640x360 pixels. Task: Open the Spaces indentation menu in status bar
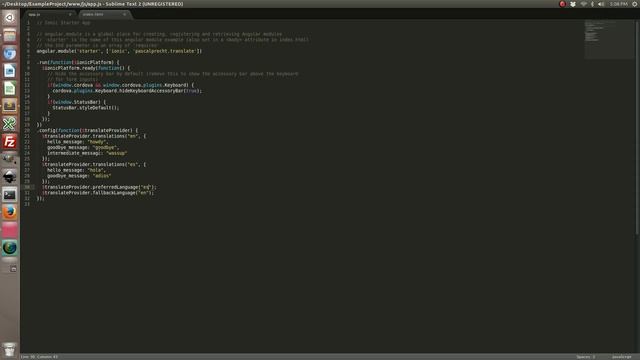(586, 357)
